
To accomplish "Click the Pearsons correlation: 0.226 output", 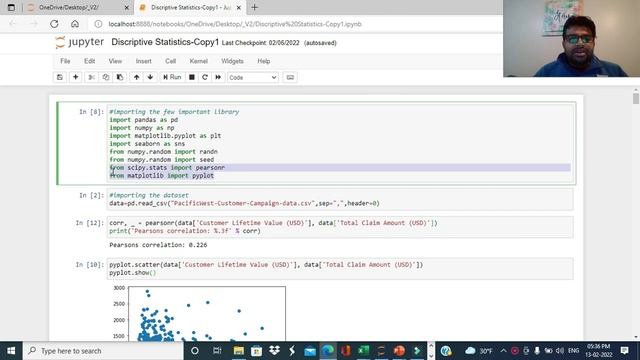I will coord(158,245).
